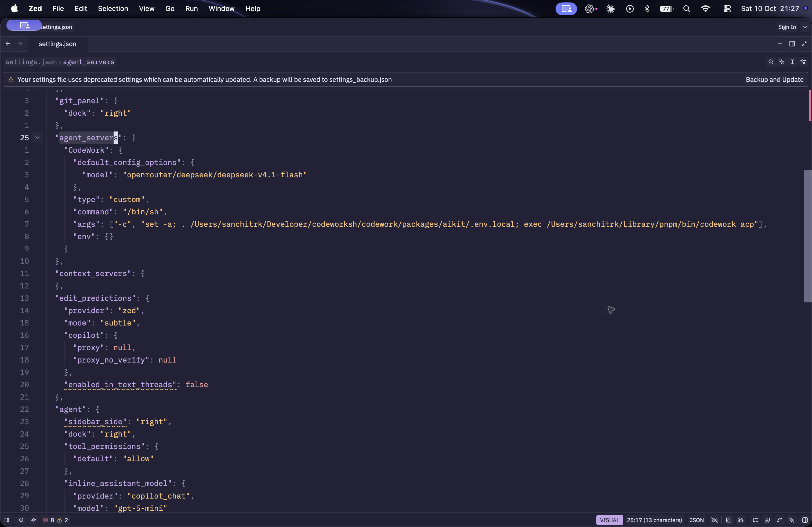
Task: Click agent_servers in the breadcrumb
Action: pyautogui.click(x=89, y=62)
